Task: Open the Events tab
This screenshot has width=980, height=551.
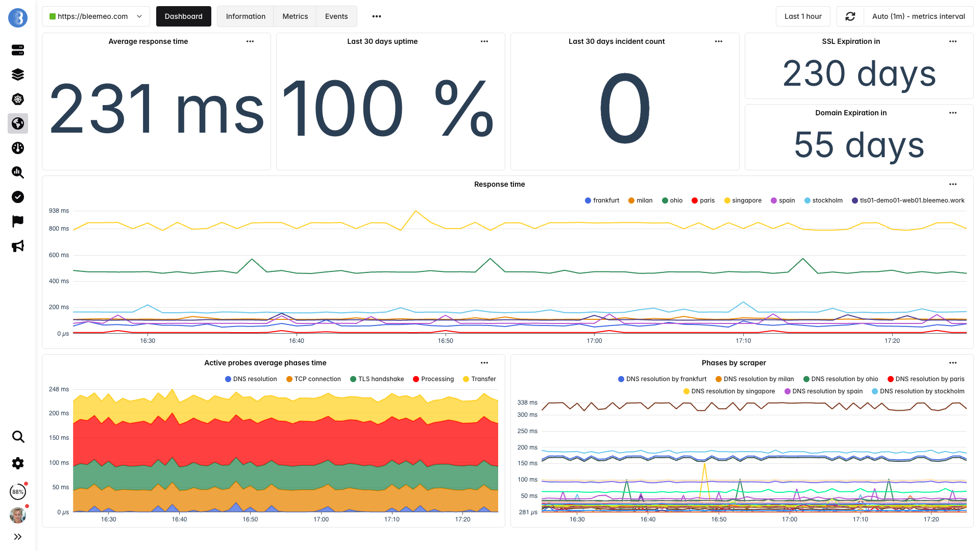Action: (x=336, y=16)
